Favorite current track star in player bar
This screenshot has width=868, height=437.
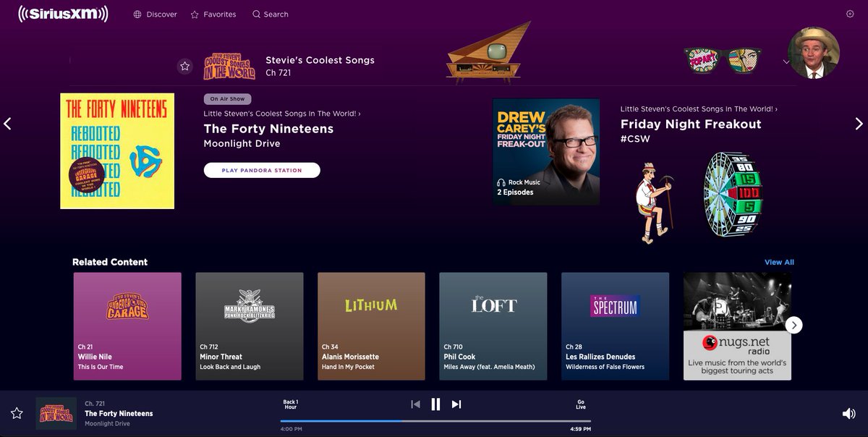tap(17, 413)
